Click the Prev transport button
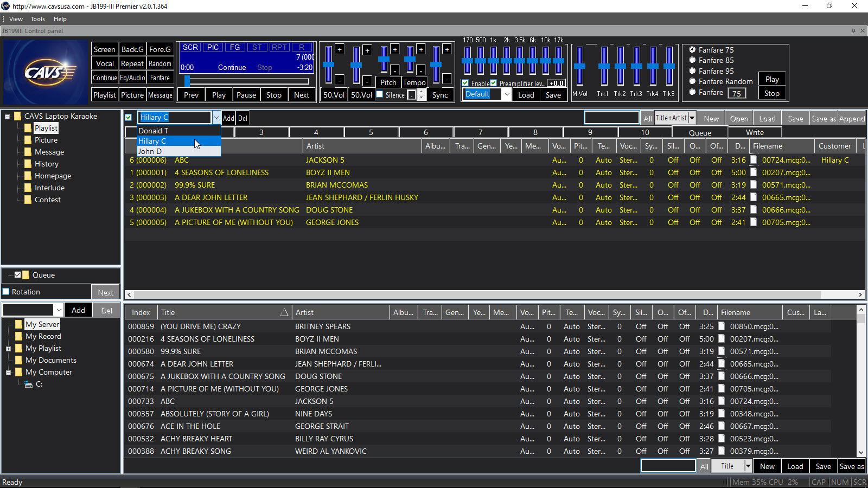 tap(192, 95)
